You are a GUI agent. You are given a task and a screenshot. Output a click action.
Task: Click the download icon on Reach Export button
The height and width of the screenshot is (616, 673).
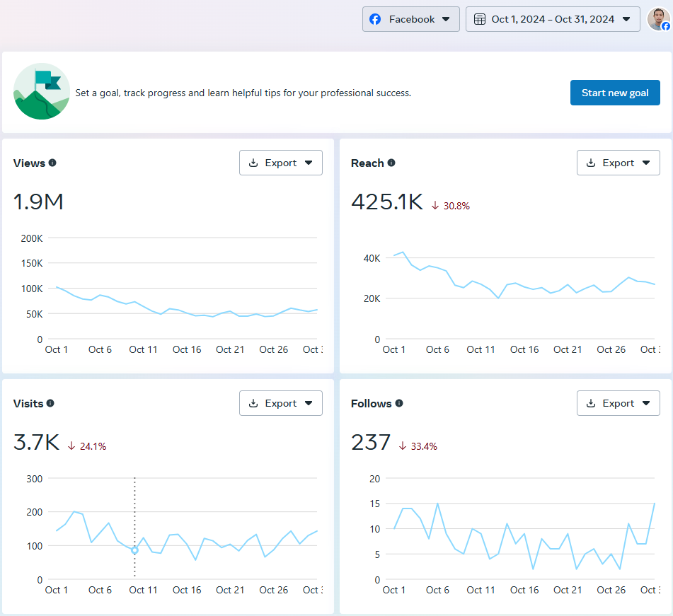click(591, 163)
